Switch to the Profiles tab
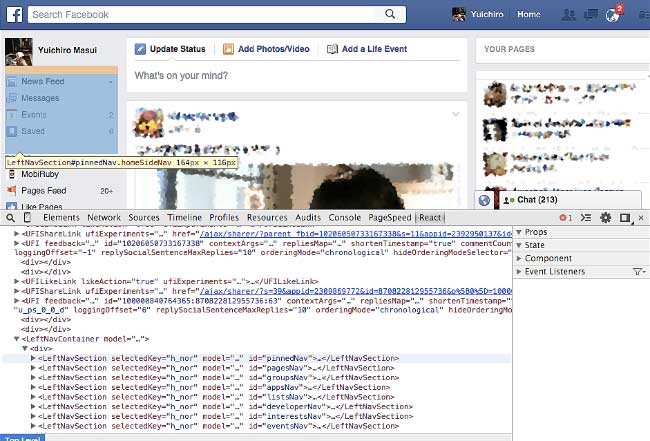 coord(224,218)
